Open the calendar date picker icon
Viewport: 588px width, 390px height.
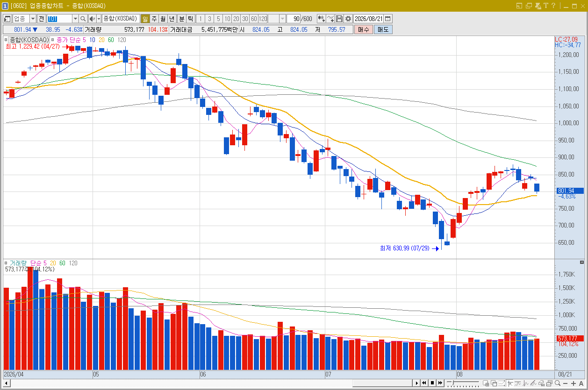coord(388,19)
